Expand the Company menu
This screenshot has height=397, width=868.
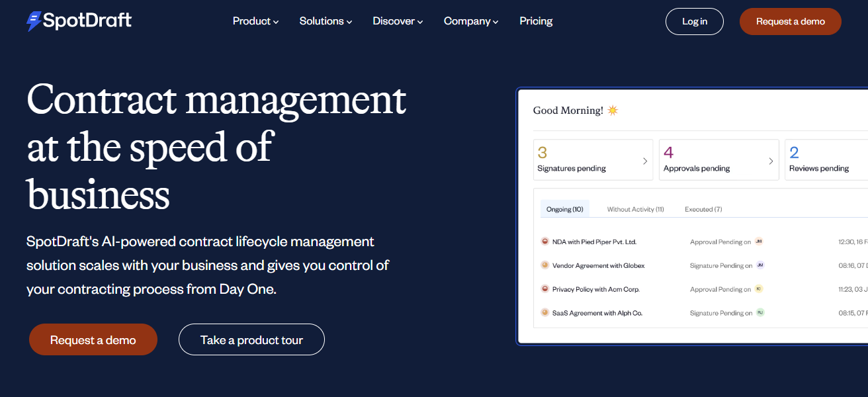[x=471, y=21]
